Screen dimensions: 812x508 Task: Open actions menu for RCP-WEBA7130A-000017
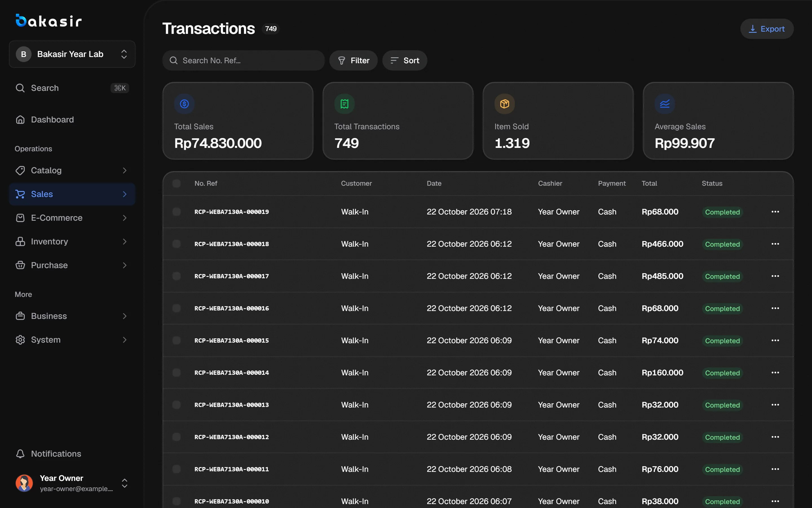click(x=775, y=276)
